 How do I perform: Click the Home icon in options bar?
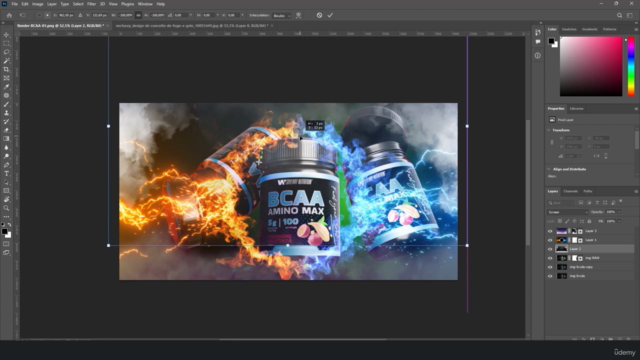pyautogui.click(x=9, y=16)
